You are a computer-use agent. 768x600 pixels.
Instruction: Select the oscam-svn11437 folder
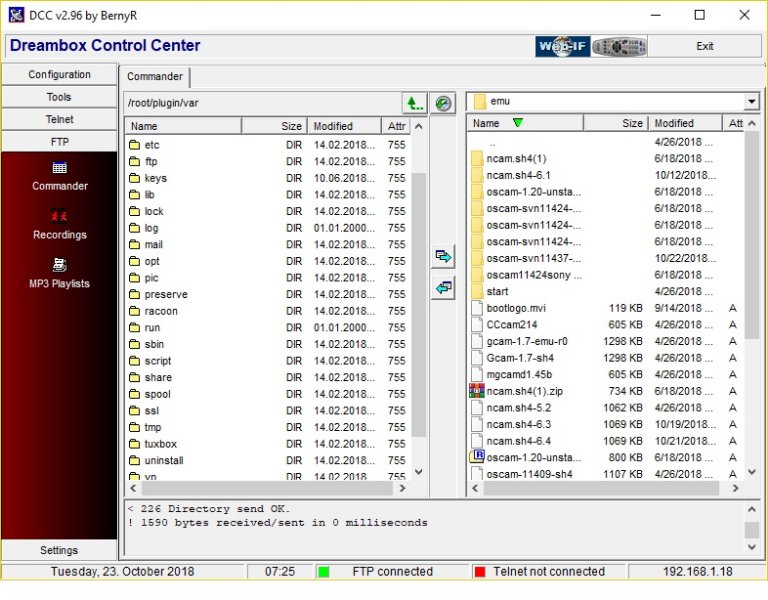click(605, 258)
